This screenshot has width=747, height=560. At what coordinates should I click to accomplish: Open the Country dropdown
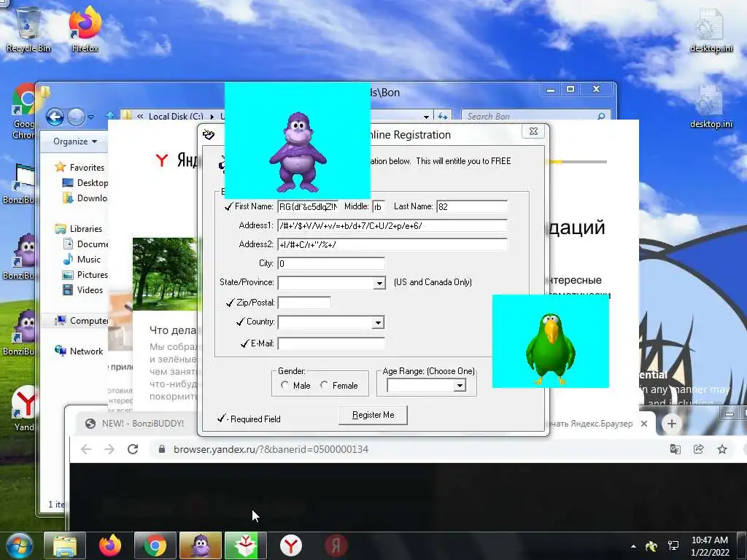click(x=378, y=323)
